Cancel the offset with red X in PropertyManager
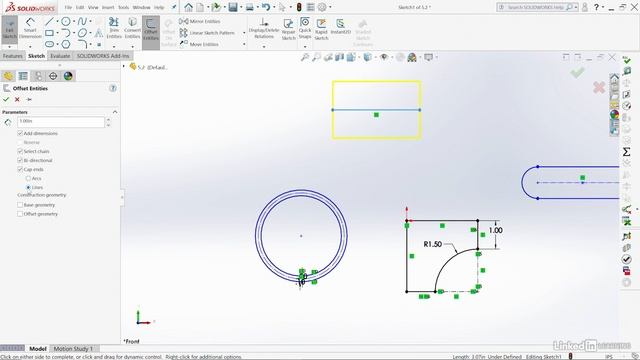This screenshot has height=360, width=640. [17, 99]
